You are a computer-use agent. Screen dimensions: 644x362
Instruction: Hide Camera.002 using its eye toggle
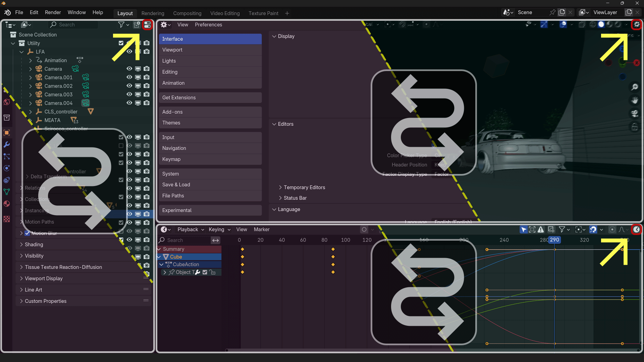(129, 86)
